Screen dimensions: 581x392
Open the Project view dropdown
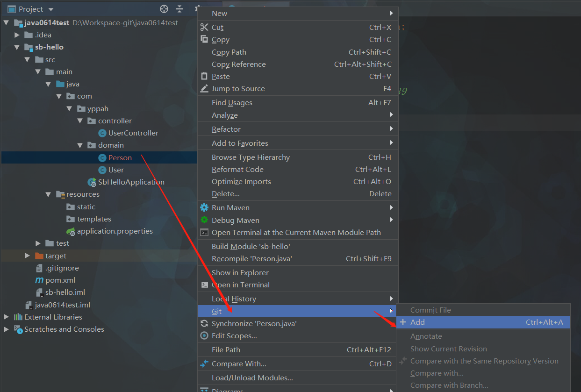click(50, 9)
